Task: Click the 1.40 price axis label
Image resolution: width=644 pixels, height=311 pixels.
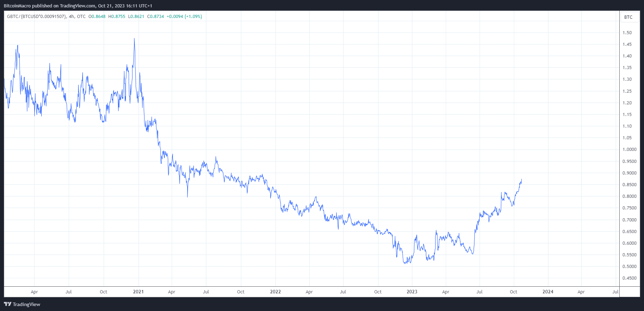Action: pyautogui.click(x=627, y=56)
